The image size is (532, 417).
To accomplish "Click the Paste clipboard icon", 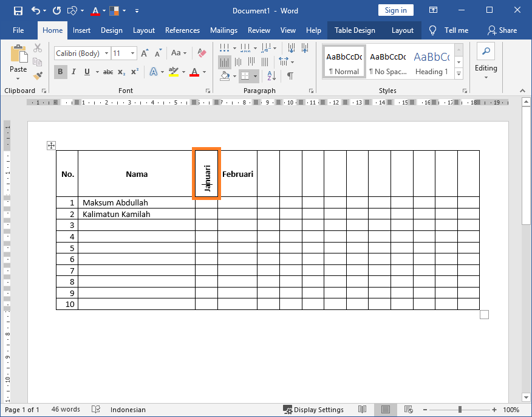I will [x=19, y=54].
